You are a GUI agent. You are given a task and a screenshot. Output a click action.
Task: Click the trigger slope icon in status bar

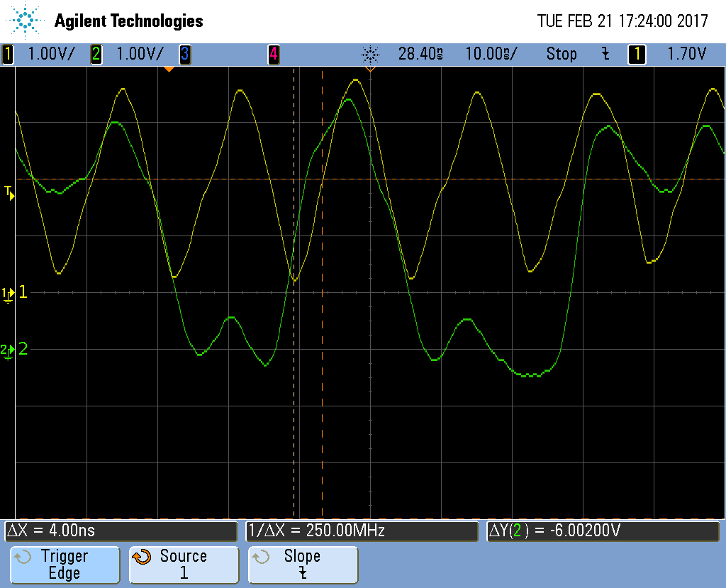(x=605, y=54)
